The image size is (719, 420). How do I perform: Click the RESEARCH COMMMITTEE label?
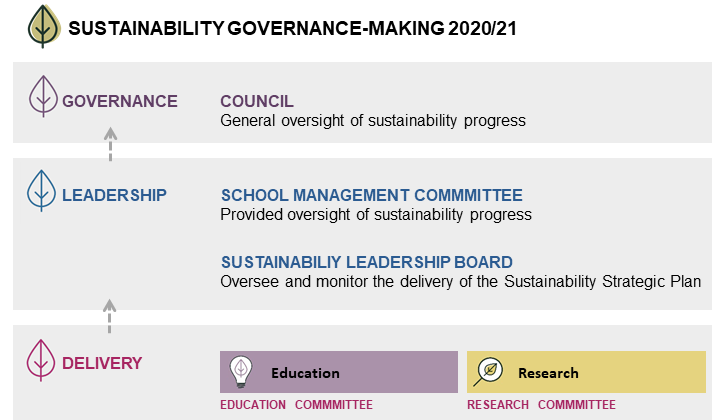tap(541, 405)
